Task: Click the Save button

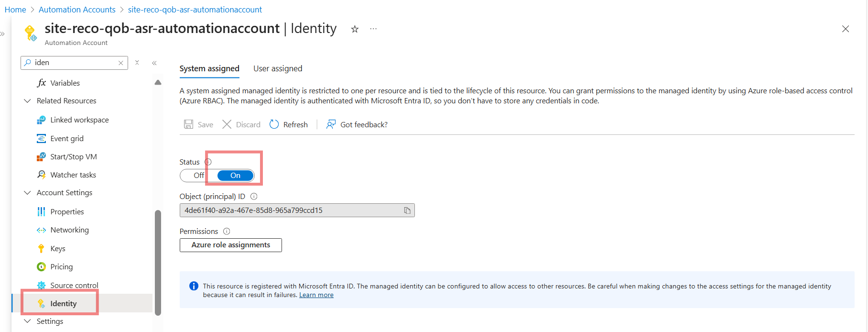Action: click(199, 124)
